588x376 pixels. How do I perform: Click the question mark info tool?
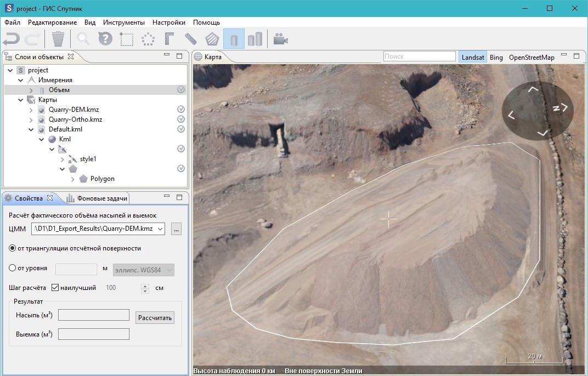click(105, 39)
